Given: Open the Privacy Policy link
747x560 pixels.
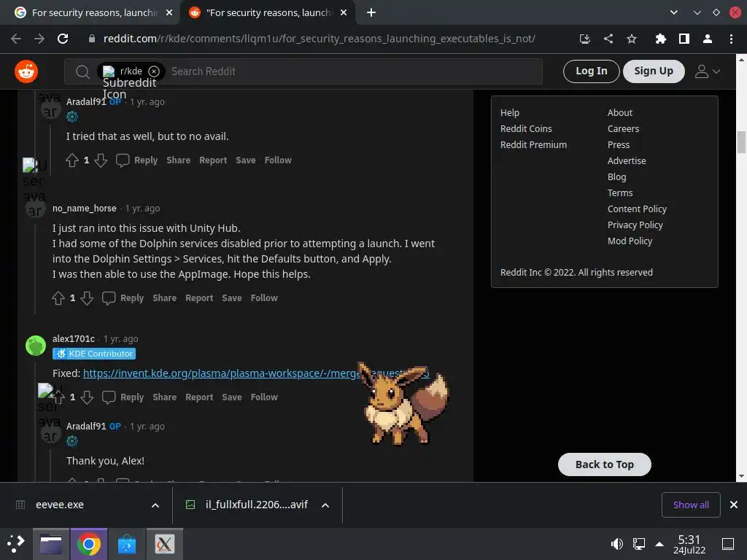Looking at the screenshot, I should point(635,225).
